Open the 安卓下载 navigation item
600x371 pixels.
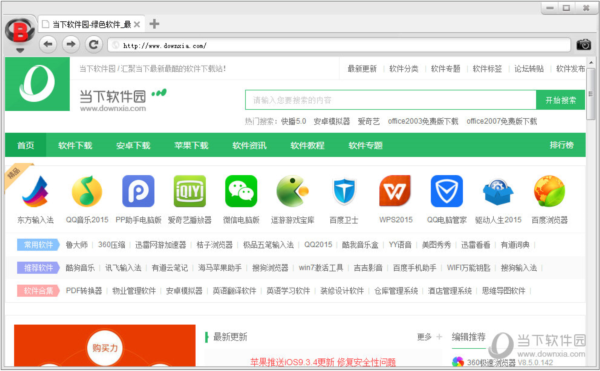[x=133, y=145]
